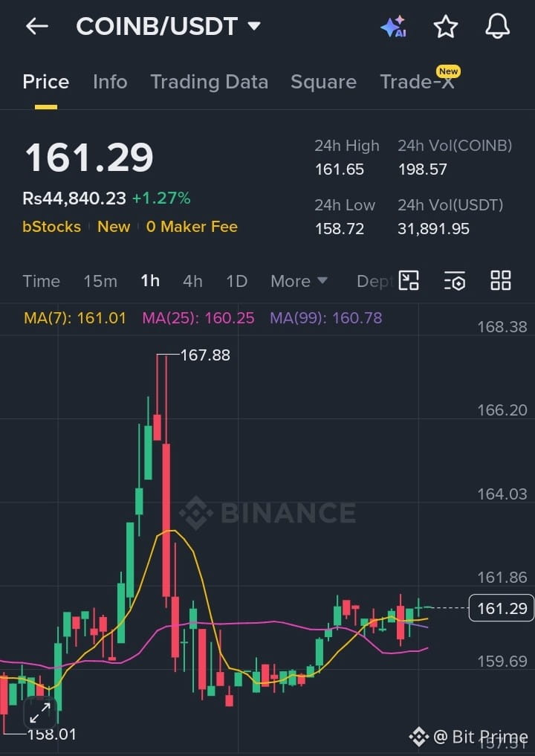Expand chart to fullscreen
This screenshot has width=535, height=756.
(x=40, y=713)
